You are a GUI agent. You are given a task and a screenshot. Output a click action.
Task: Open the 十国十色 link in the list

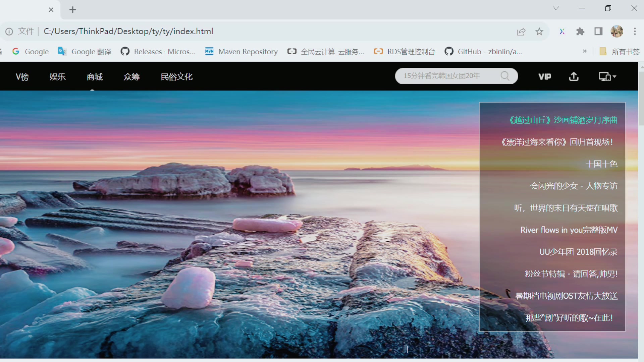tap(601, 164)
